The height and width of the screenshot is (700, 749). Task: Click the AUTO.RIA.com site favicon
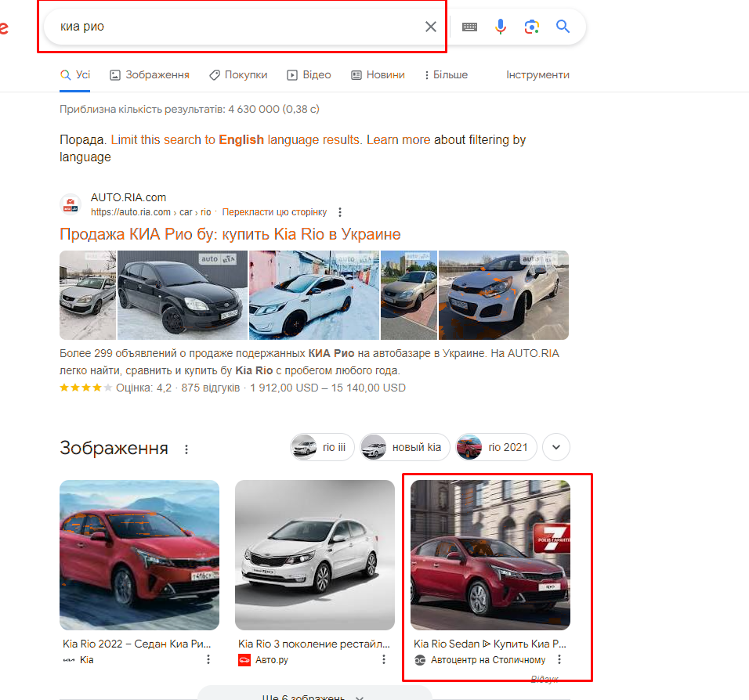[71, 204]
